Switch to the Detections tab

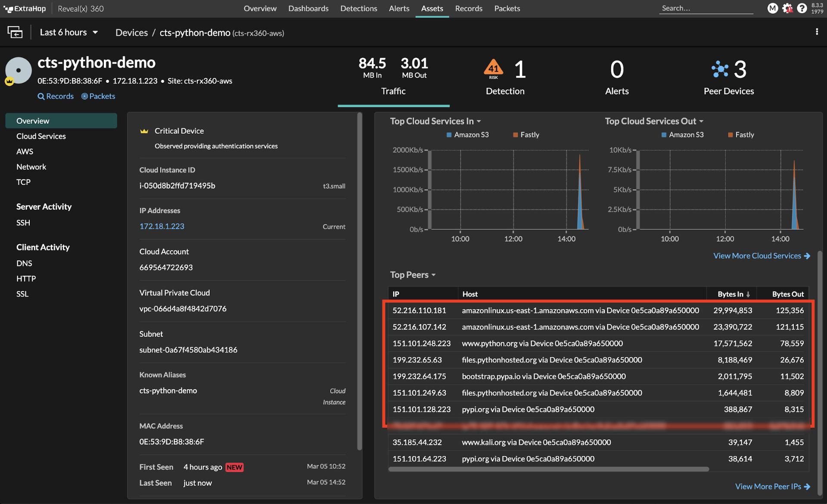(358, 9)
